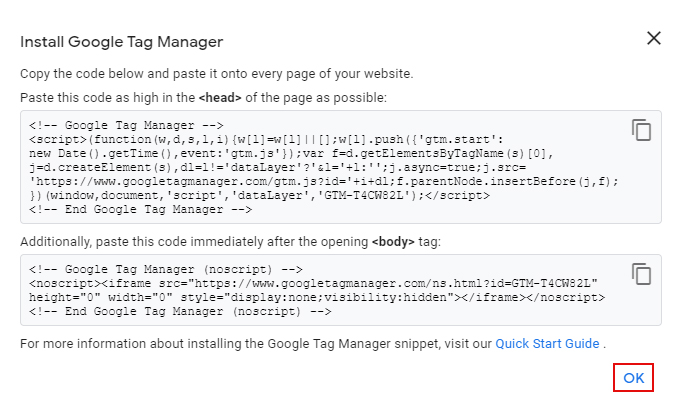Click the 'new Date().getTime()' code line
The width and height of the screenshot is (684, 414).
point(291,154)
